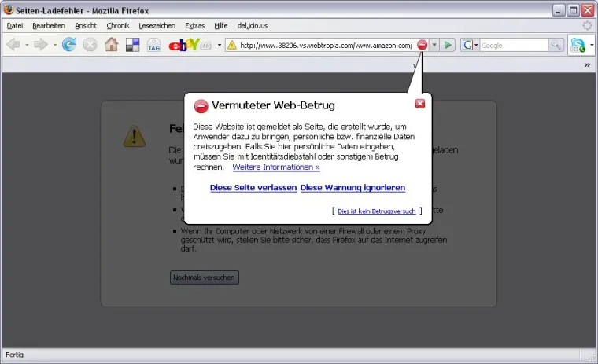Click the green Go button
The image size is (598, 364).
point(448,45)
